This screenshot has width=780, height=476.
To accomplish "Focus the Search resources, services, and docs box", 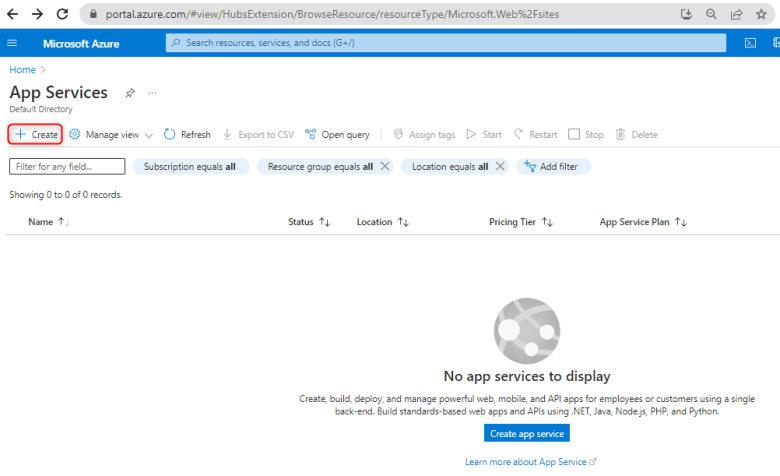I will click(x=446, y=43).
